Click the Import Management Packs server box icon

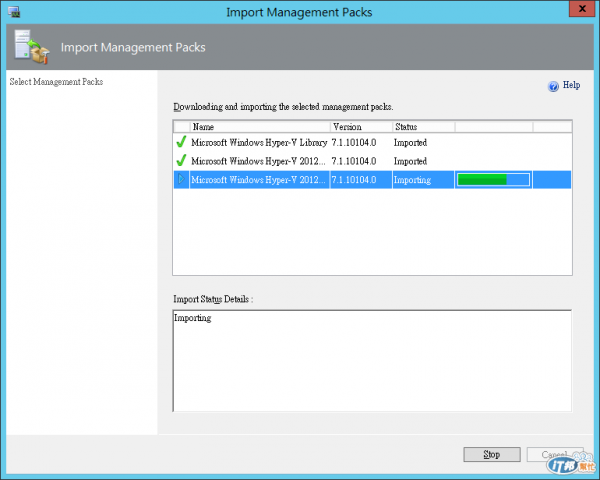coord(32,47)
